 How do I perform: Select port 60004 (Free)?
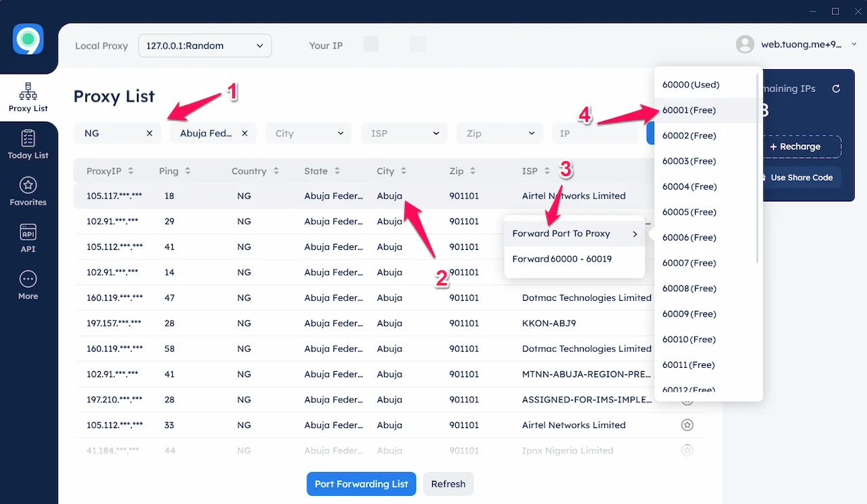point(704,186)
